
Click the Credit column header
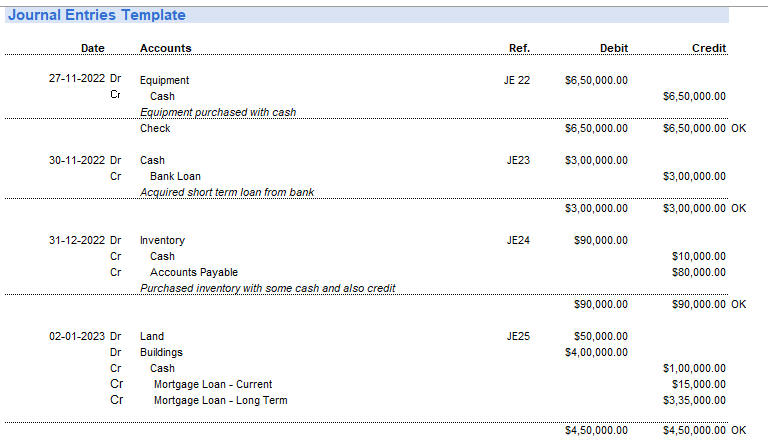point(709,48)
